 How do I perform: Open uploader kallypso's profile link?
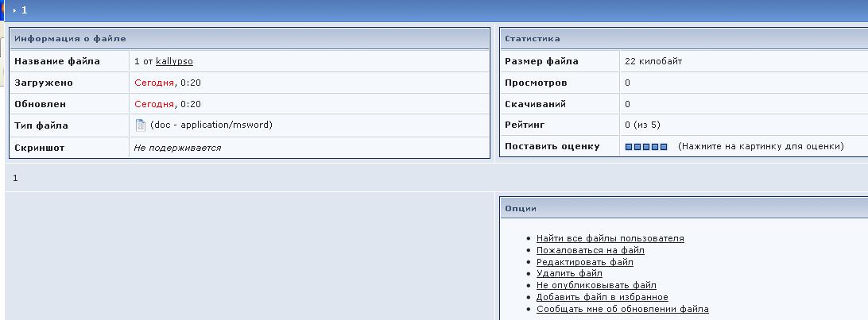pos(174,61)
